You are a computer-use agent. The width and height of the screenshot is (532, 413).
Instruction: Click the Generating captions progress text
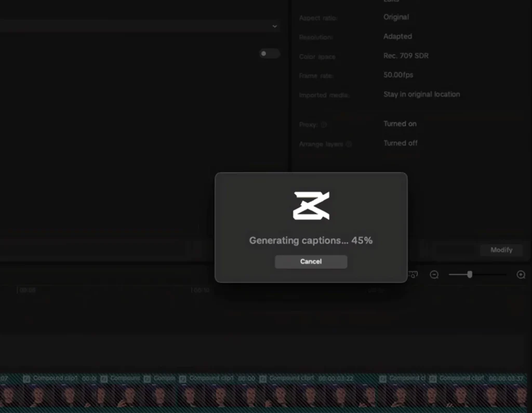(311, 241)
